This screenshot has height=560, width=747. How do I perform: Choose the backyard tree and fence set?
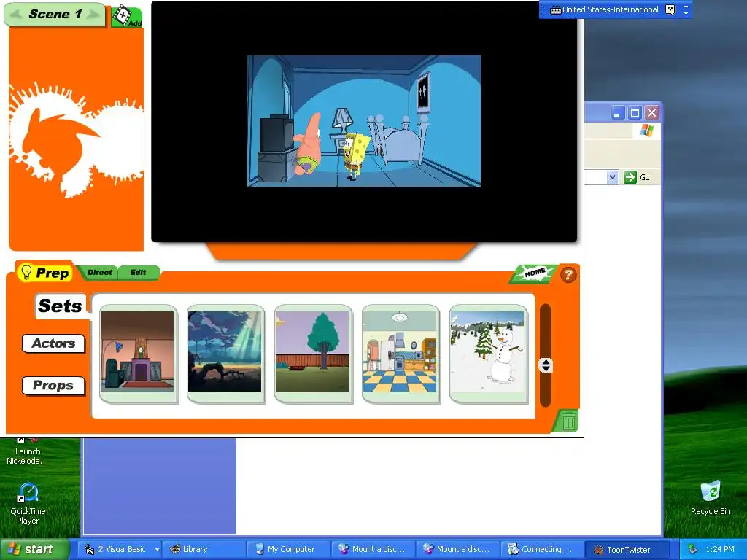(313, 354)
